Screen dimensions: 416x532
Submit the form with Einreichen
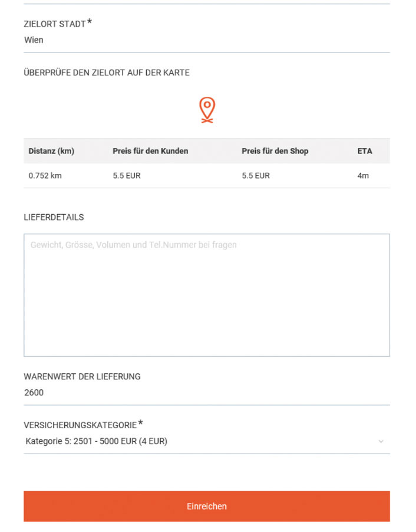(x=207, y=506)
